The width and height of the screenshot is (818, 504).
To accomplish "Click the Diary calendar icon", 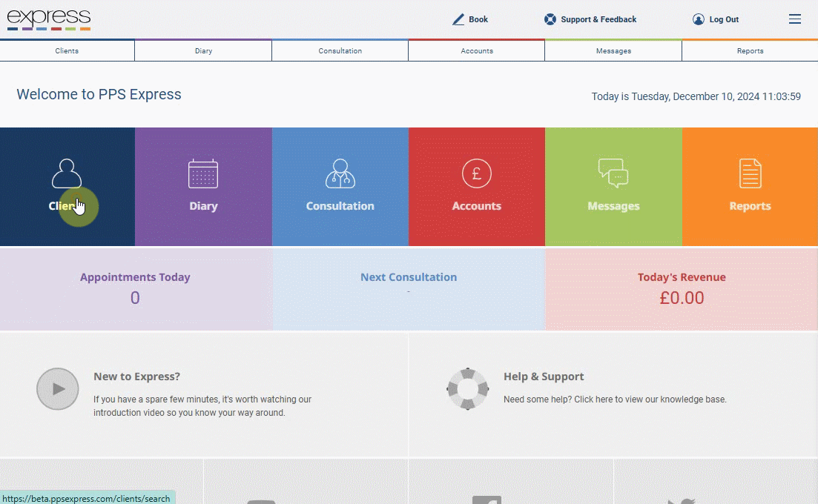I will click(x=203, y=173).
